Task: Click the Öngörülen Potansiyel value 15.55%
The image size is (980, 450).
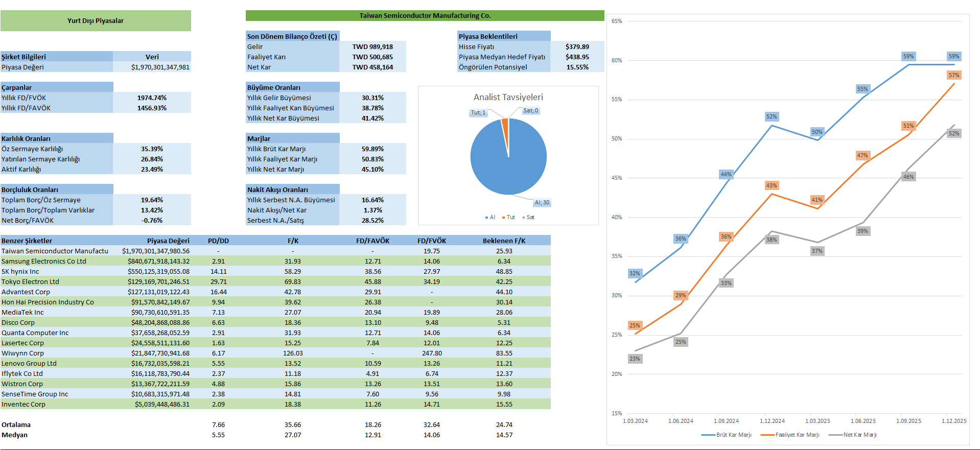Action: (x=577, y=67)
